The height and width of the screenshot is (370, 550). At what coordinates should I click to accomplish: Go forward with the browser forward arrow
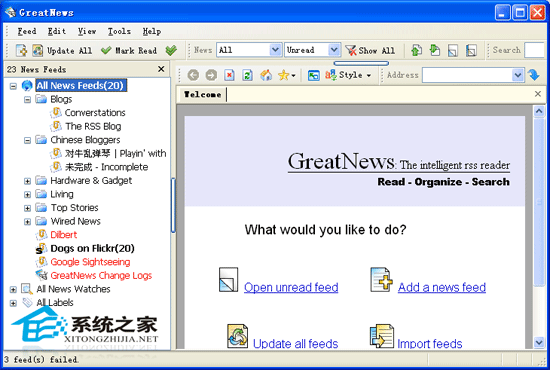point(211,75)
